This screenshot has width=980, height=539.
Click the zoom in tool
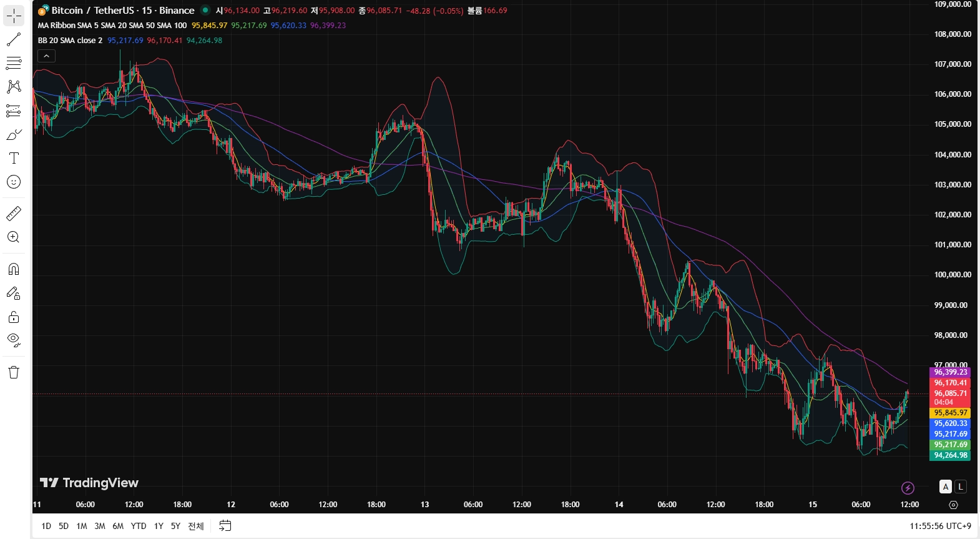pyautogui.click(x=14, y=237)
